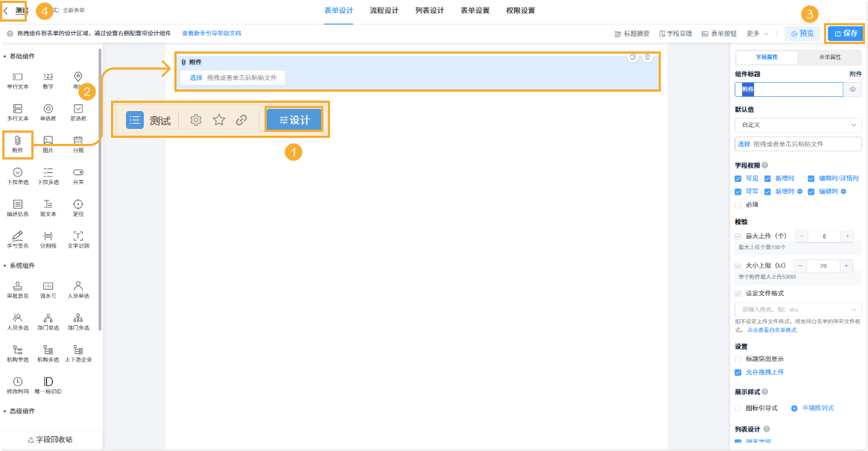Add the 人员单选 single person picker
This screenshot has width=868, height=451.
(78, 286)
